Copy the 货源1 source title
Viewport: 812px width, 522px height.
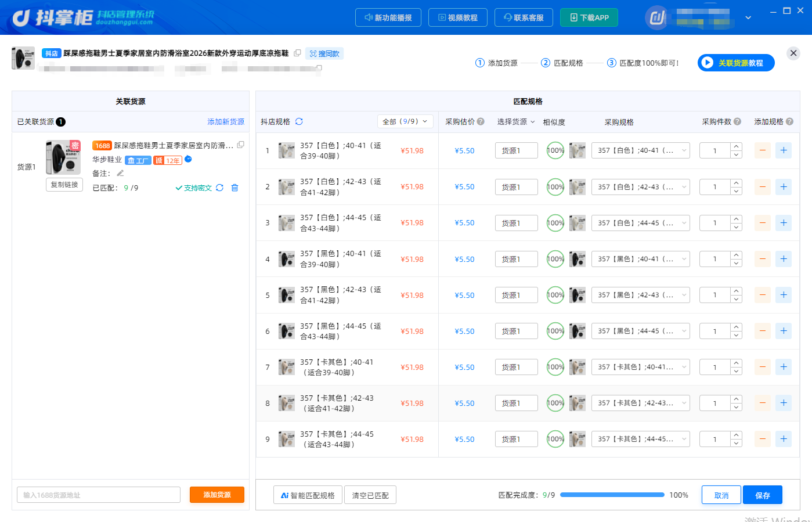pyautogui.click(x=240, y=145)
